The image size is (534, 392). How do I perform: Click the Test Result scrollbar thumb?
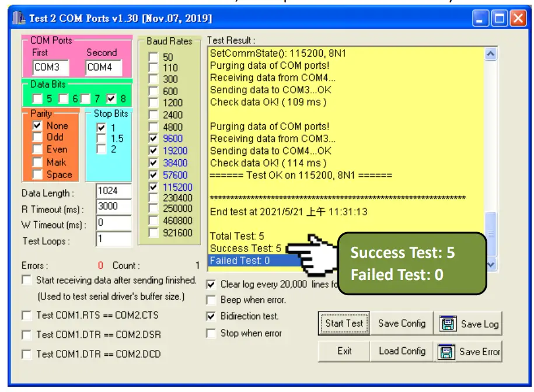coord(491,234)
